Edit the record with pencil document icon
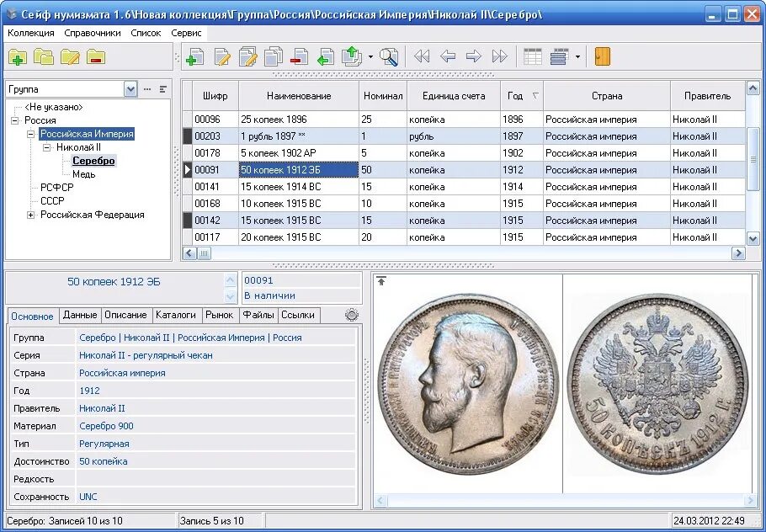This screenshot has height=532, width=766. (221, 56)
